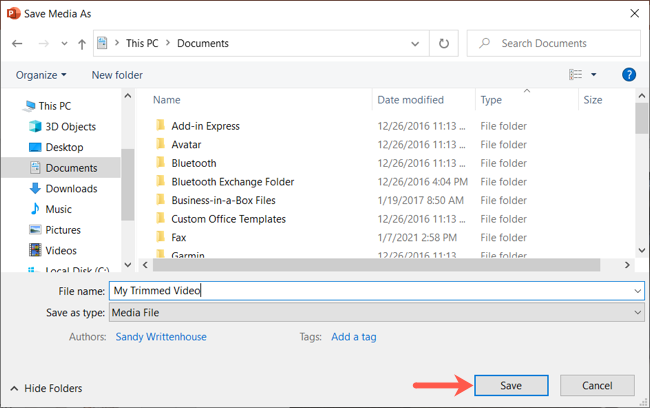Cancel the Save Media As dialog
Image resolution: width=650 pixels, height=408 pixels.
pos(597,386)
